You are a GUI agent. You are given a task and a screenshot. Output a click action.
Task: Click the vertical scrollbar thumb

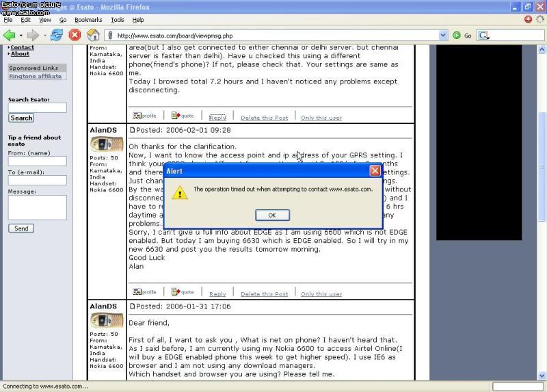point(542,167)
